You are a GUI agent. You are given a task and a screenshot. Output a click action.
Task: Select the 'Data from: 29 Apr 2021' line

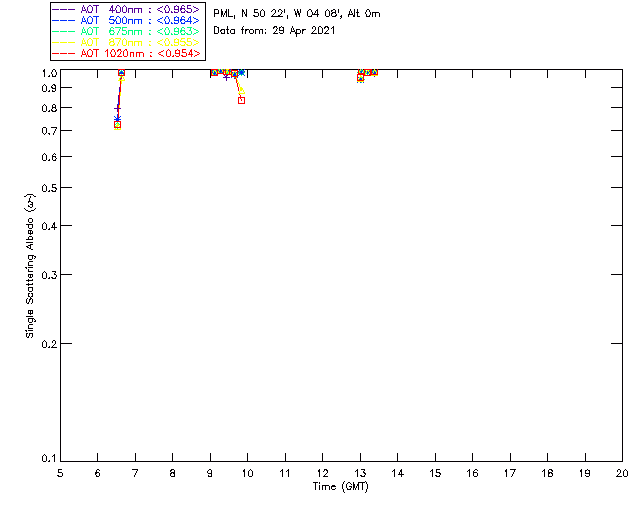point(274,30)
